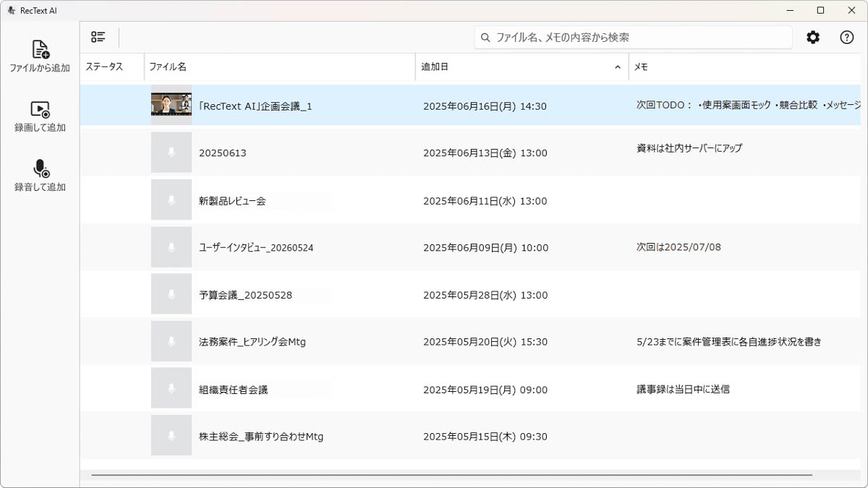The height and width of the screenshot is (488, 868).
Task: Click the メモ column header
Action: [x=748, y=67]
